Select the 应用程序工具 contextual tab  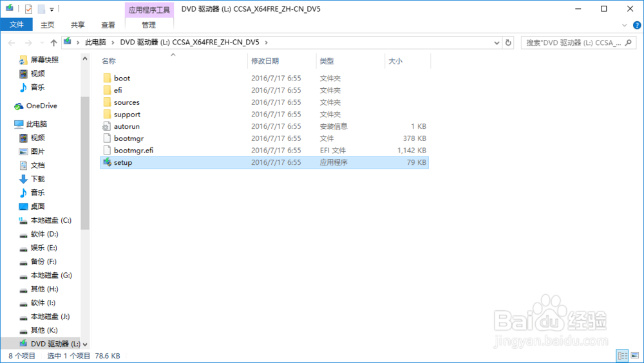click(x=149, y=10)
